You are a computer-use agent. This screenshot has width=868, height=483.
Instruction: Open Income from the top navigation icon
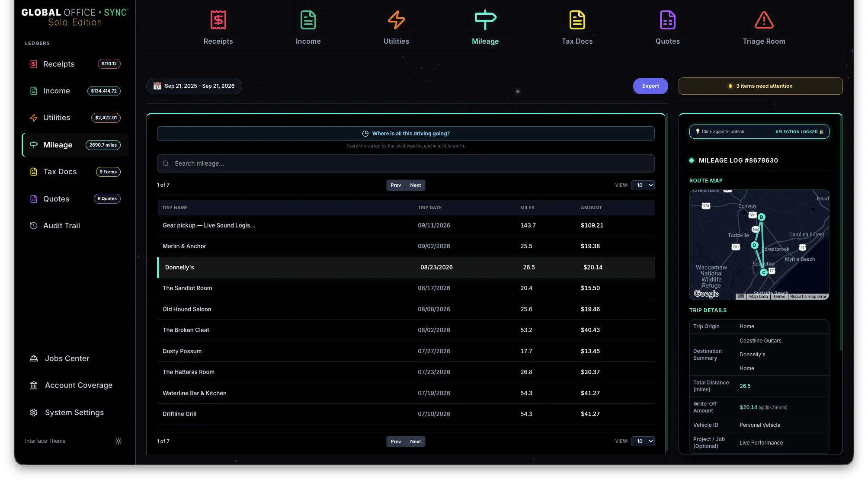coord(308,20)
